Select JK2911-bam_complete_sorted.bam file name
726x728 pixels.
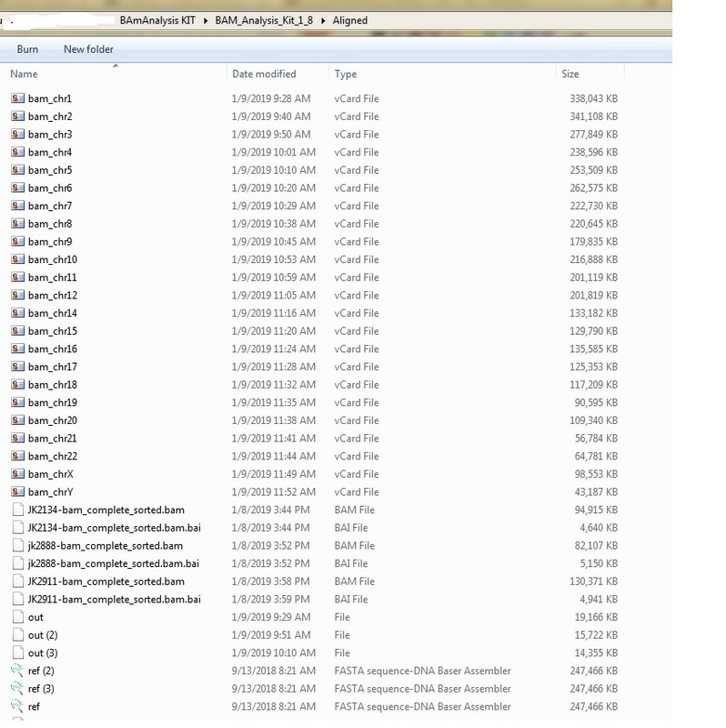pyautogui.click(x=106, y=581)
